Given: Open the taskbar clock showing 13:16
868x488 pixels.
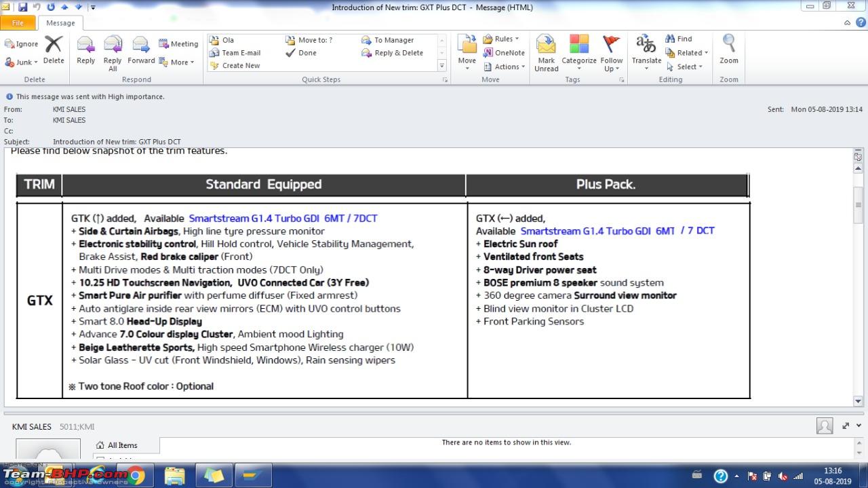Looking at the screenshot, I should click(x=833, y=476).
